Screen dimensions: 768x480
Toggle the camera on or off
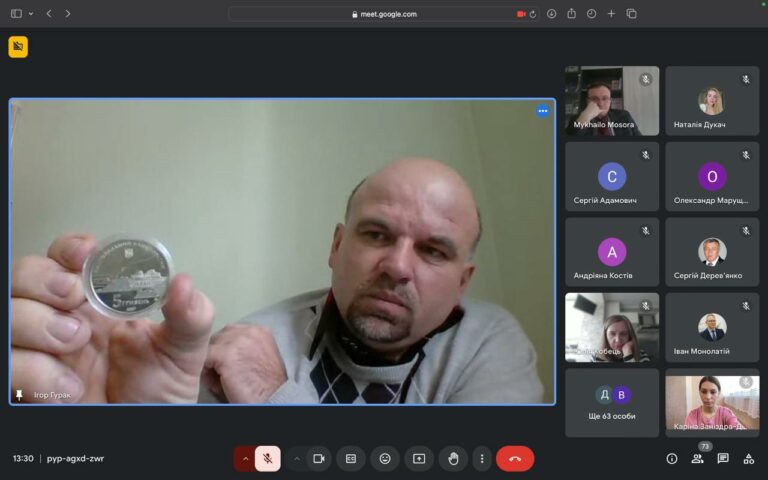point(319,458)
